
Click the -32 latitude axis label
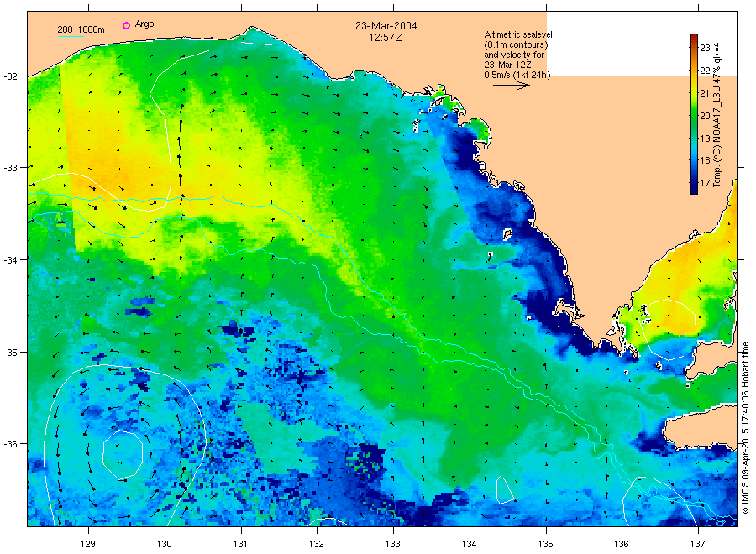[9, 76]
